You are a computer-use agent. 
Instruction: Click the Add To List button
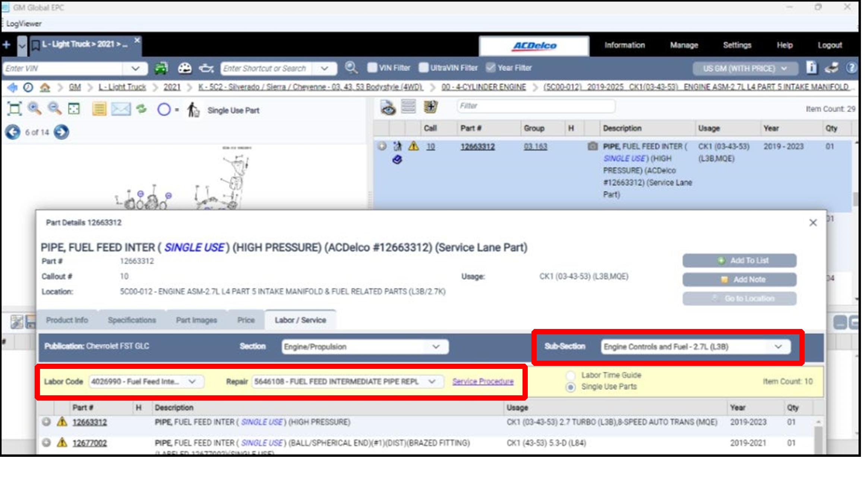point(739,260)
